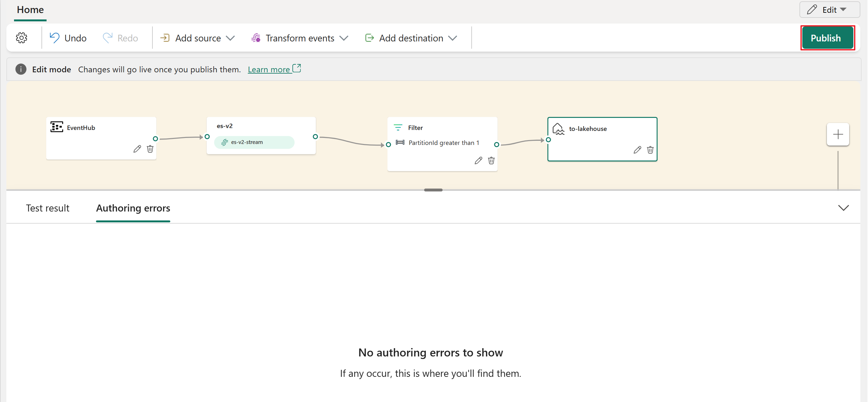
Task: Click the delete trash icon on Filter node
Action: (491, 160)
